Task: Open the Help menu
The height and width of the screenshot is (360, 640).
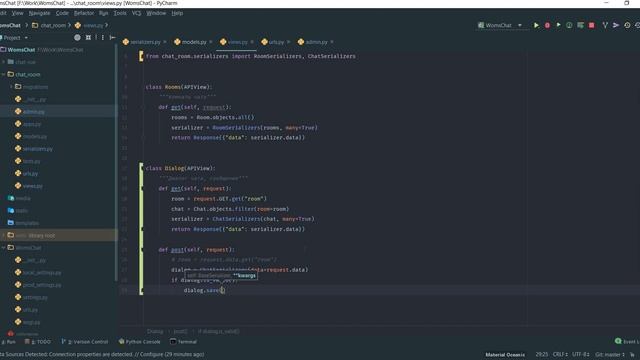Action: [x=177, y=13]
